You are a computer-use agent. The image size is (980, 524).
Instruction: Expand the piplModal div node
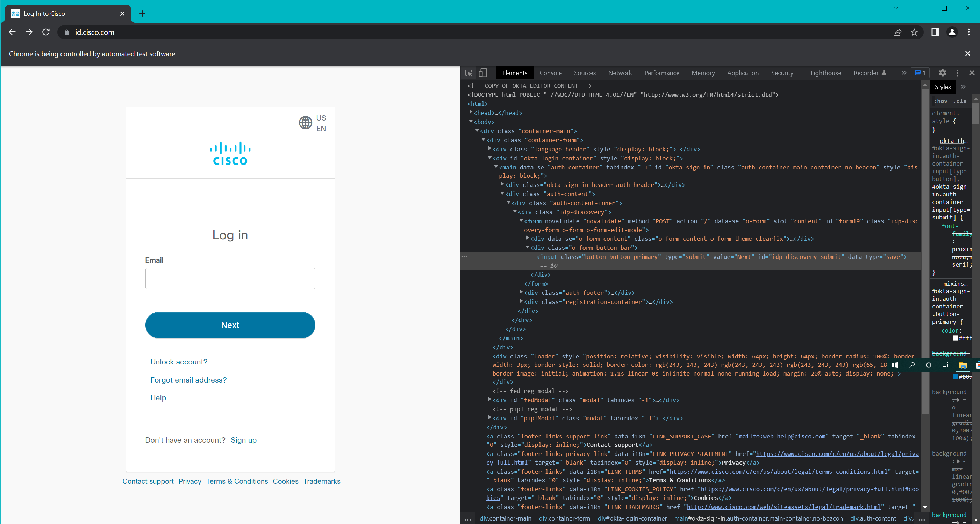490,418
